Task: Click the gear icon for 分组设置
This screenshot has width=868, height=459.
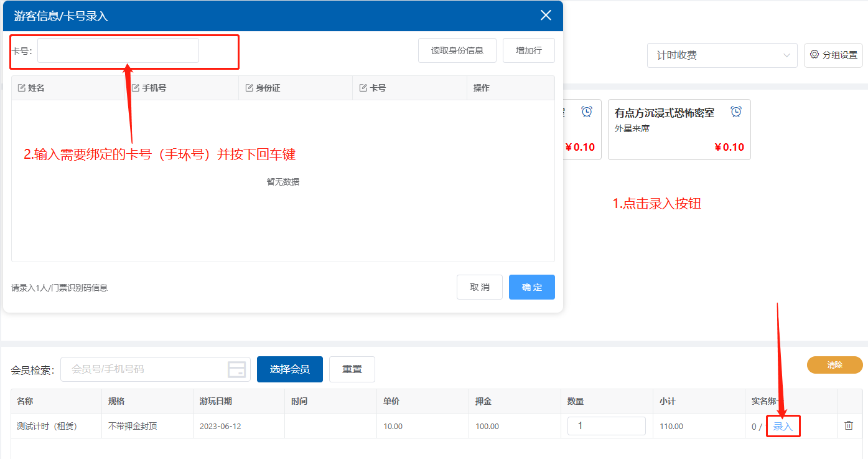Action: coord(814,55)
